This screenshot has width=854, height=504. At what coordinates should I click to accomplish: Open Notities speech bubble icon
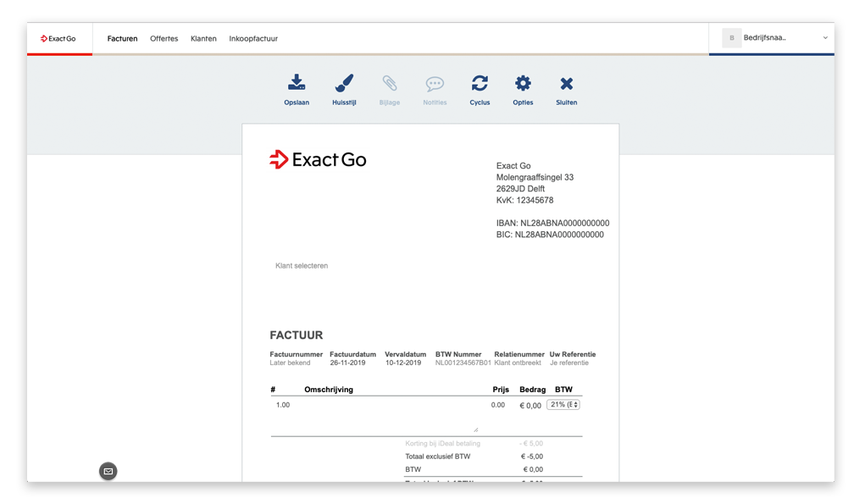tap(435, 84)
